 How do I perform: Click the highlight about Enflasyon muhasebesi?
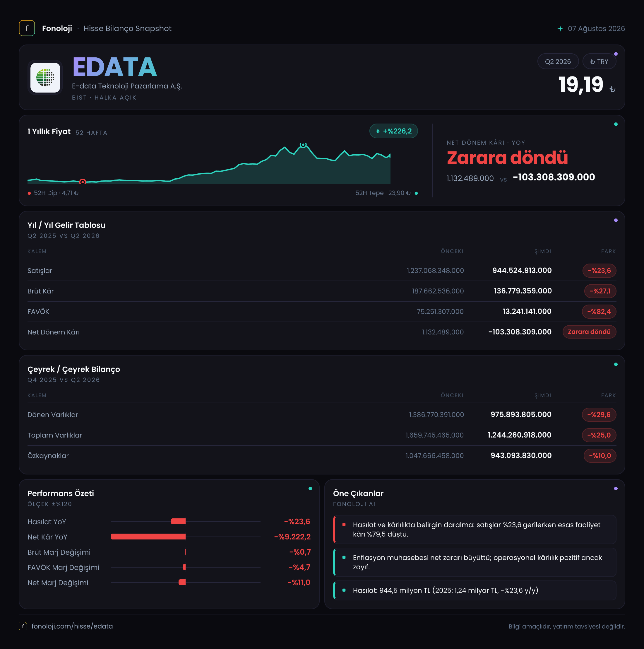tap(475, 562)
